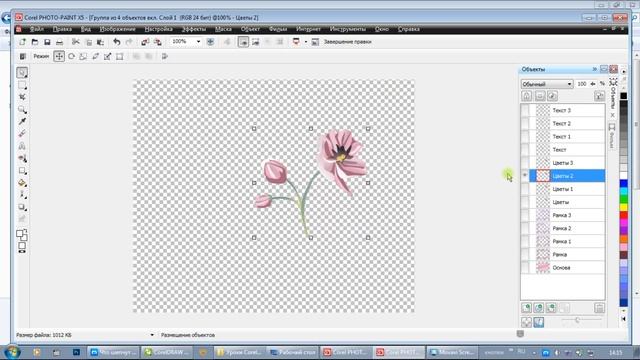Click the Undo arrow icon
The height and width of the screenshot is (360, 640).
pyautogui.click(x=117, y=42)
